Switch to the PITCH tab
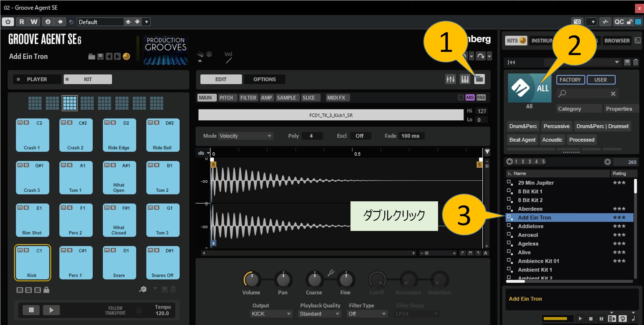Viewport: 644px width, 325px height. (x=226, y=98)
